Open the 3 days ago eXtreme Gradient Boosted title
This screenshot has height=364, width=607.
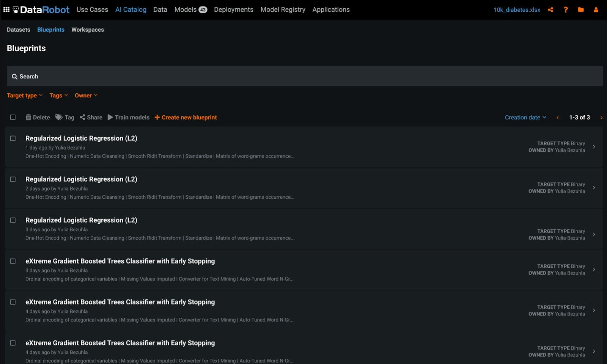[x=120, y=261]
